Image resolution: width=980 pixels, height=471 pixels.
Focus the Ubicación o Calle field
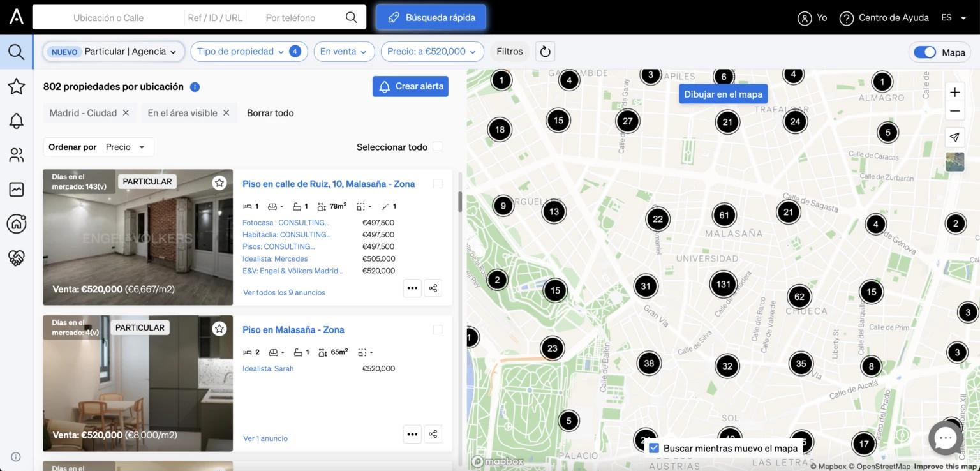click(x=108, y=18)
